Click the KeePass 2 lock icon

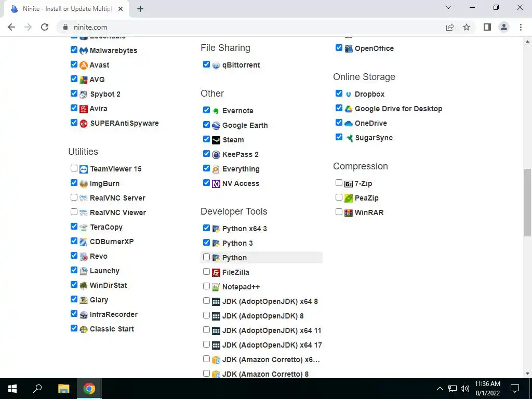coord(216,155)
